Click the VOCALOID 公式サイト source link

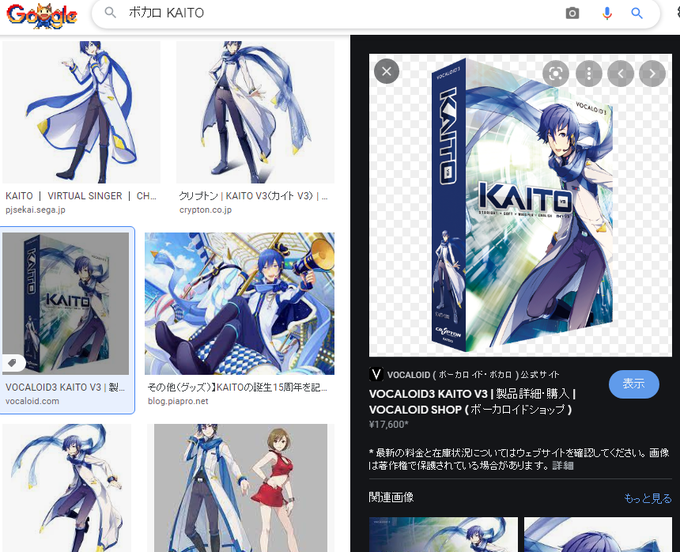[473, 375]
